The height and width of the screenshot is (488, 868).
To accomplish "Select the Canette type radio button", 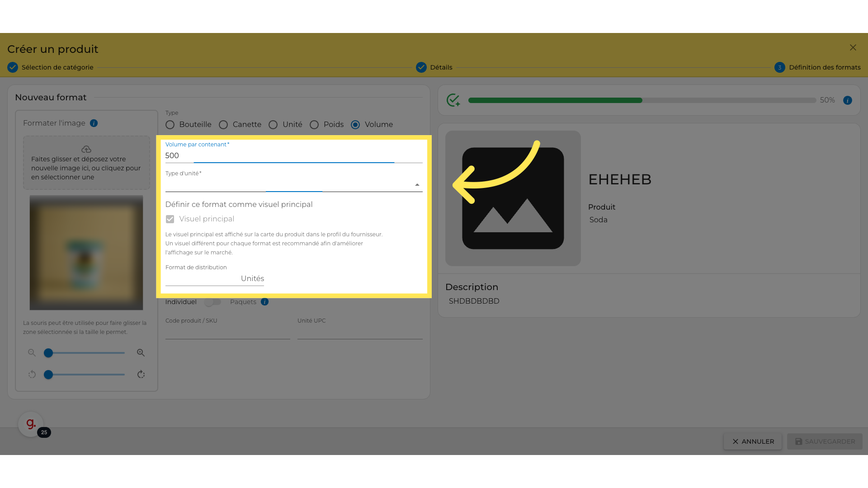I will tap(223, 125).
